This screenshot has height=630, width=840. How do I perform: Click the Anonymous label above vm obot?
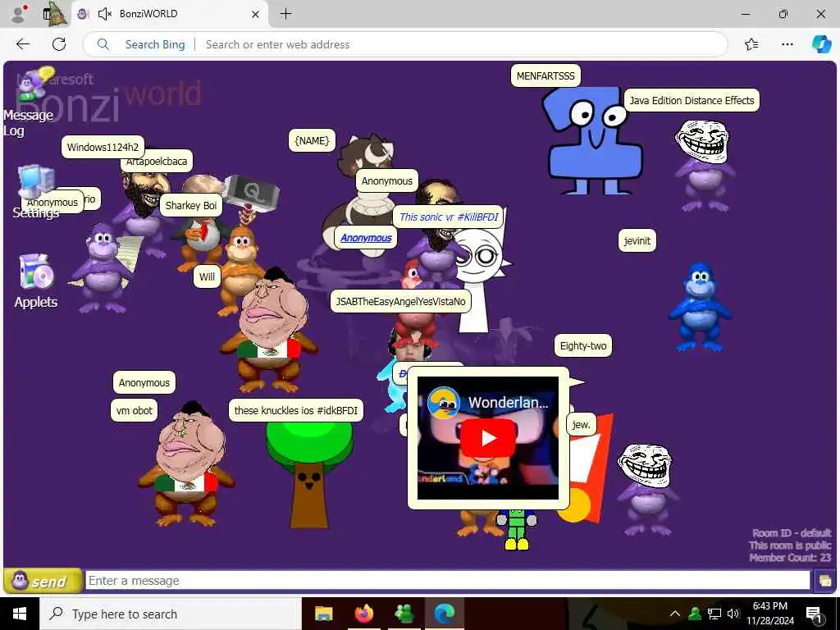tap(144, 382)
